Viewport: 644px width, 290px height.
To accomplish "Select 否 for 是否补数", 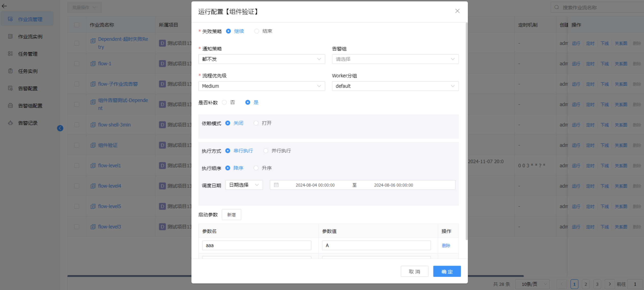I will click(224, 102).
